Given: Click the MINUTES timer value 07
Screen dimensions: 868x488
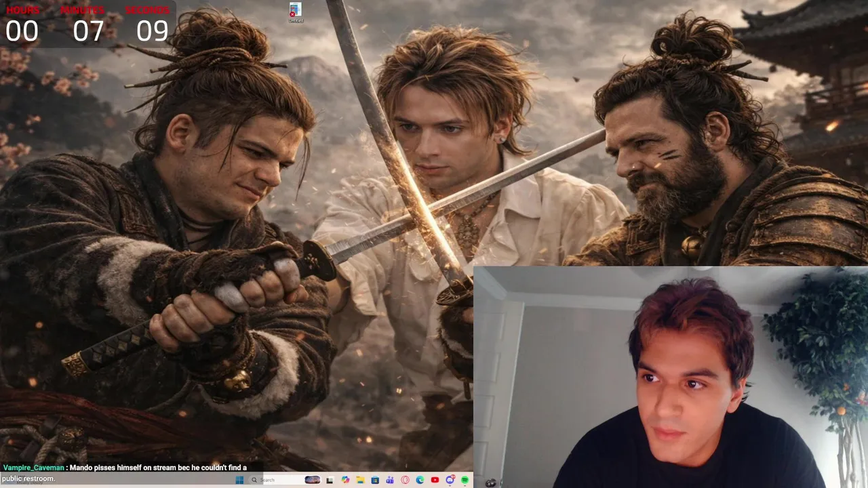Looking at the screenshot, I should coord(88,31).
